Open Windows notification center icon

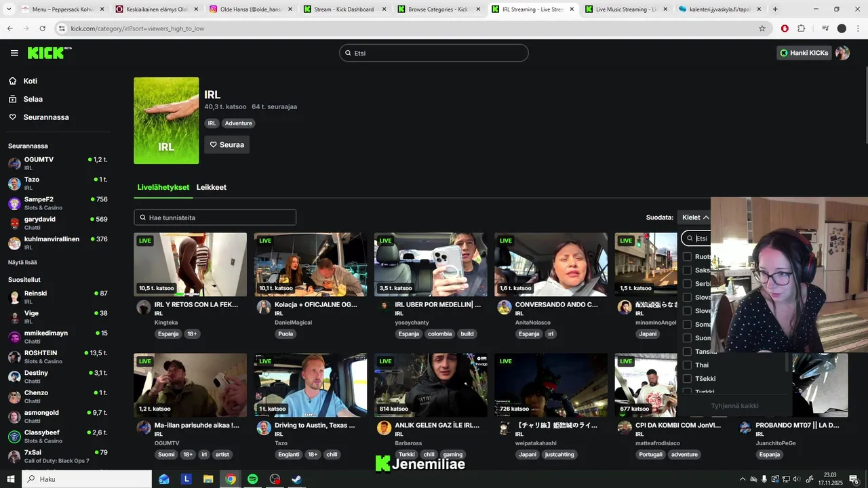(854, 479)
